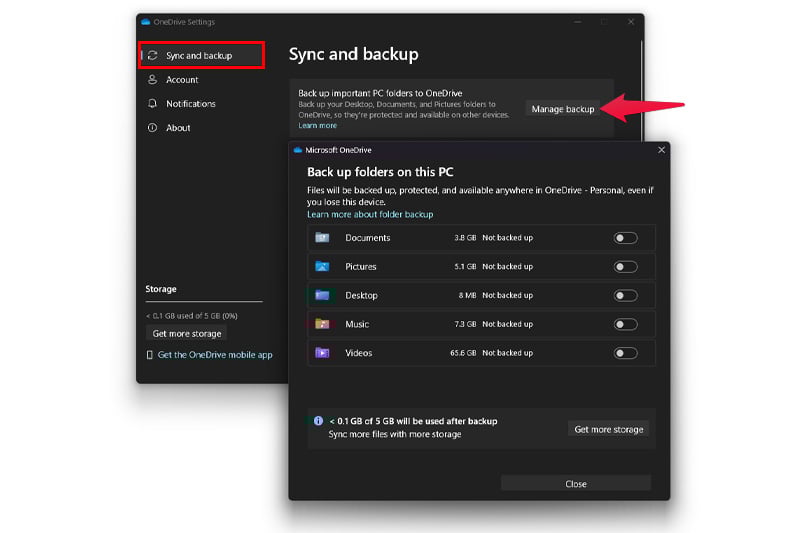The image size is (800, 533).
Task: Click the Videos folder icon
Action: (322, 352)
